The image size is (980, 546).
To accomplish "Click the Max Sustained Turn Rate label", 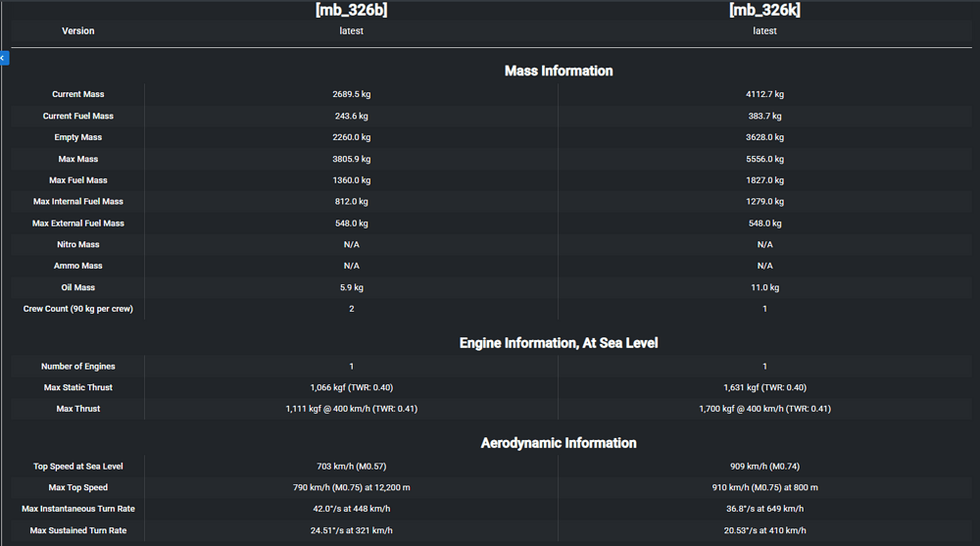I will point(78,531).
